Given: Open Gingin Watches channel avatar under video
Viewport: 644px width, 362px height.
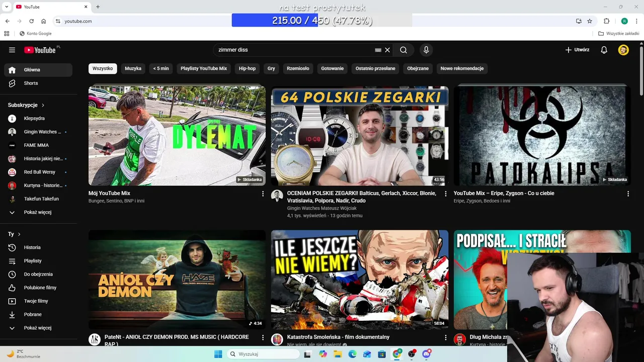Looking at the screenshot, I should pos(277,196).
